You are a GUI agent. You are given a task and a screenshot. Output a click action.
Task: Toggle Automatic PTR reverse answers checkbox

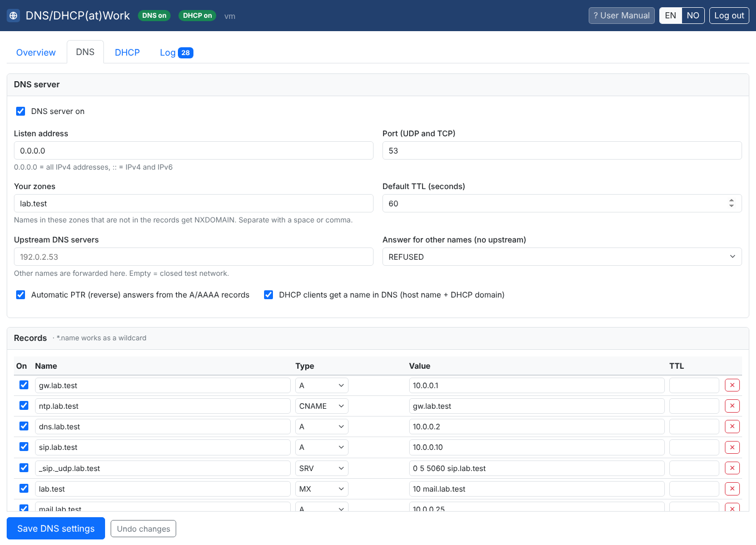coord(21,295)
